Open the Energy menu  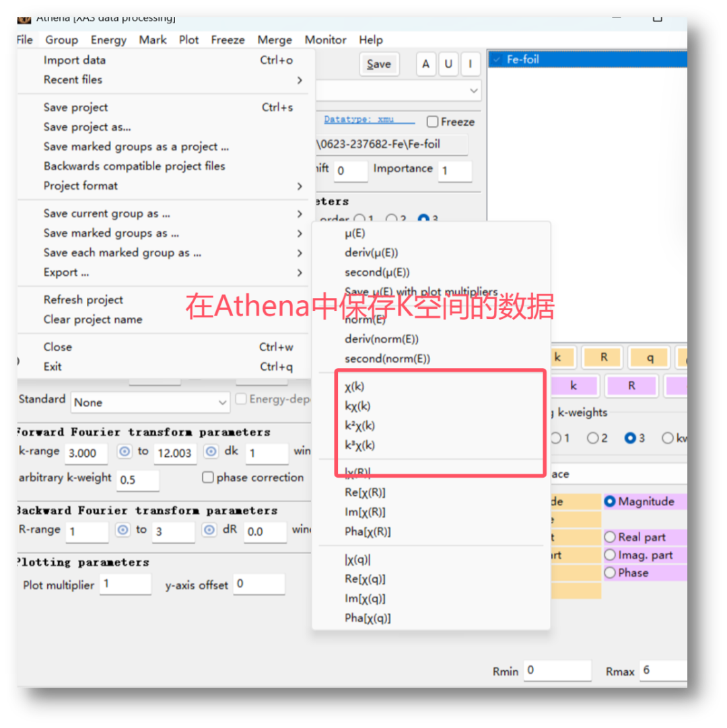[108, 40]
